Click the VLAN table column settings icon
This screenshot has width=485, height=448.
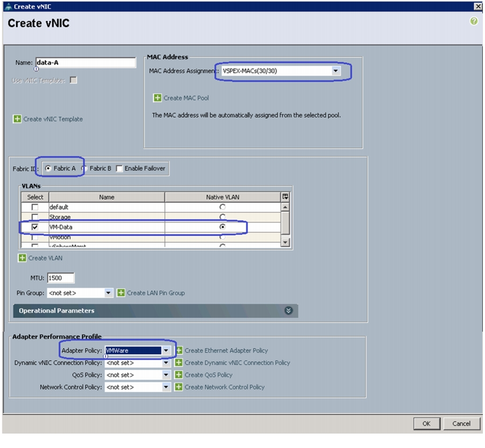tap(285, 197)
